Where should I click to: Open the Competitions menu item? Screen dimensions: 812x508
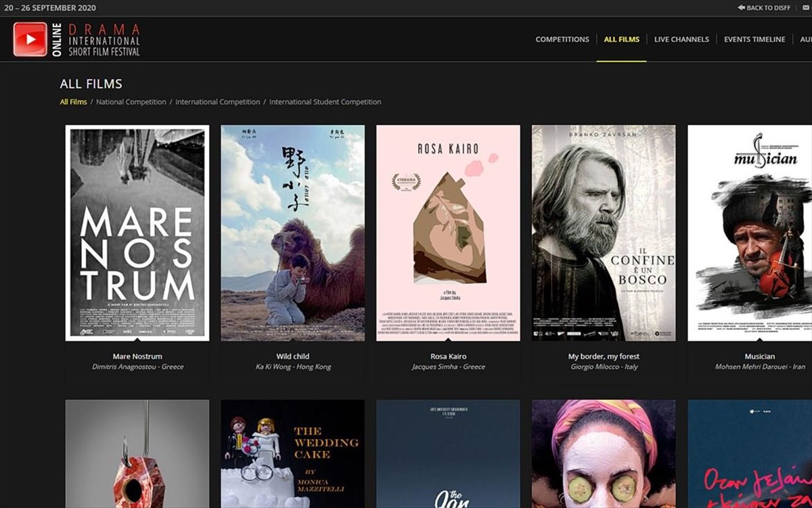point(562,39)
